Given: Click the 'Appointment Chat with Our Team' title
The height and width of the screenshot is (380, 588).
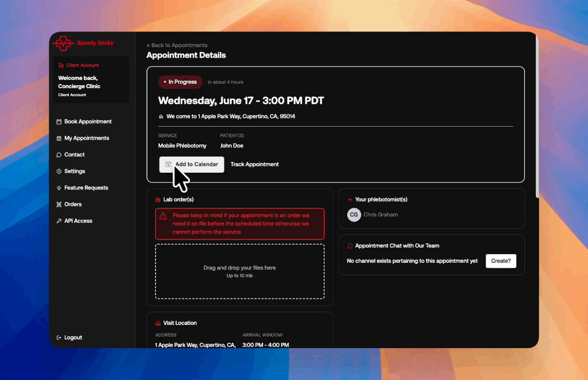Looking at the screenshot, I should (x=397, y=246).
